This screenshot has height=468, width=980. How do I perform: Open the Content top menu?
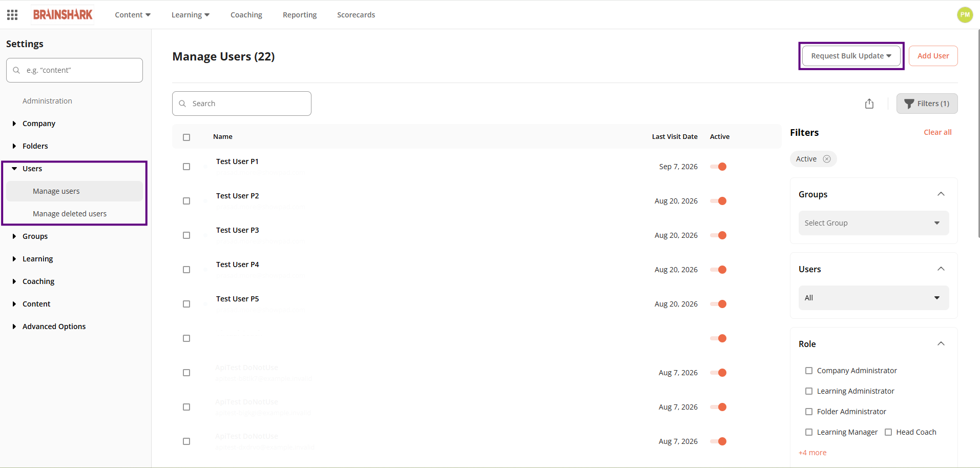click(x=133, y=15)
